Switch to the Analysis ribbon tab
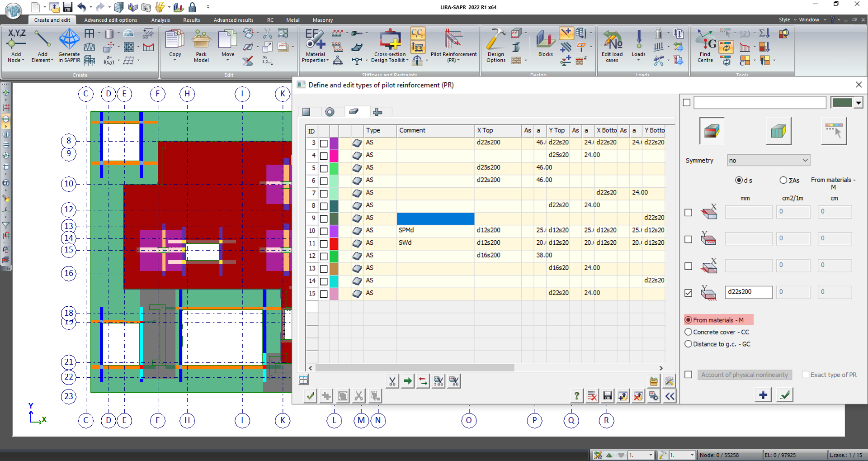 tap(160, 20)
